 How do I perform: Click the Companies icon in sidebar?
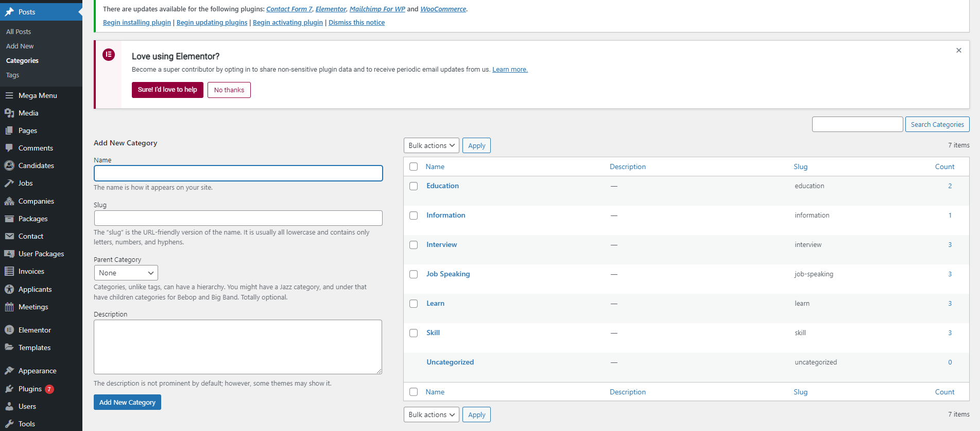[9, 201]
